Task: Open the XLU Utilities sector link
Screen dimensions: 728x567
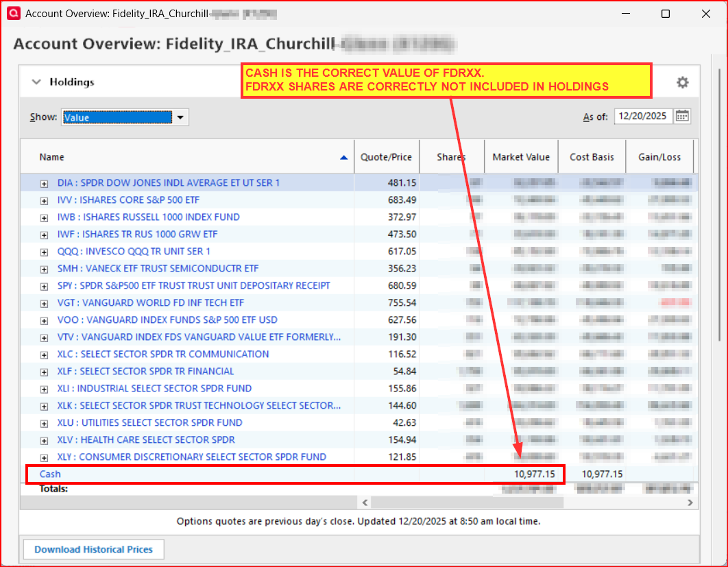Action: click(x=149, y=423)
